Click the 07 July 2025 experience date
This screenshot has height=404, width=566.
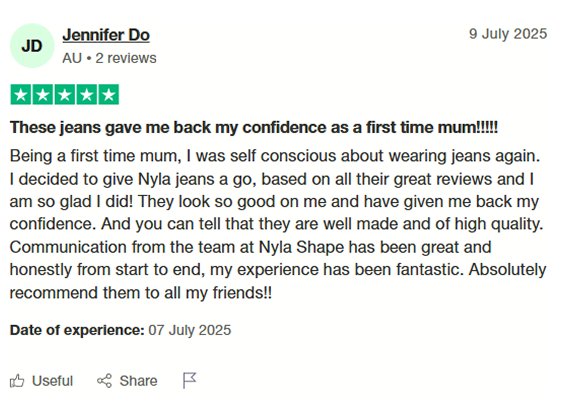(190, 330)
